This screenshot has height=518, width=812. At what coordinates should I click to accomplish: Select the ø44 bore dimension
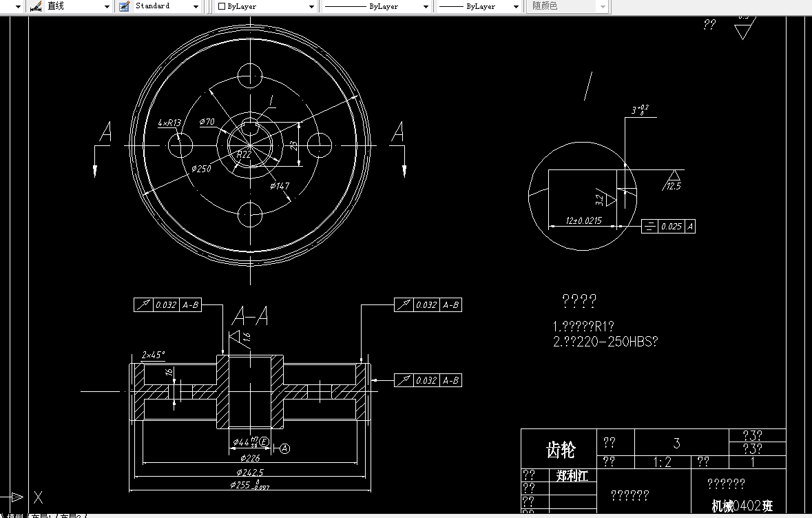pos(251,442)
